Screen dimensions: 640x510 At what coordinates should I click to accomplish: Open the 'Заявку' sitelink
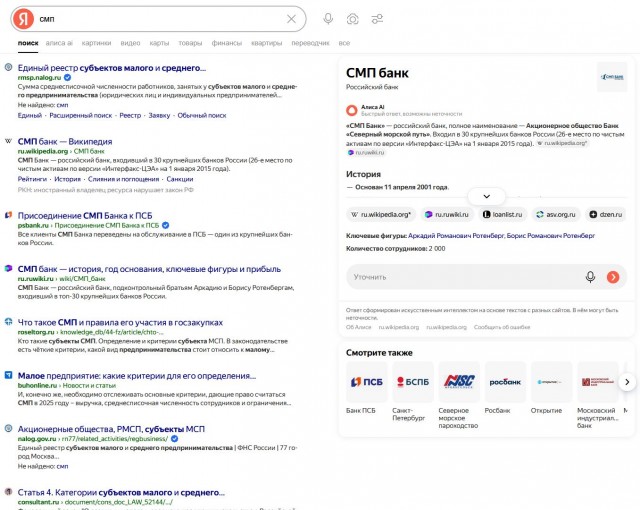(x=159, y=115)
